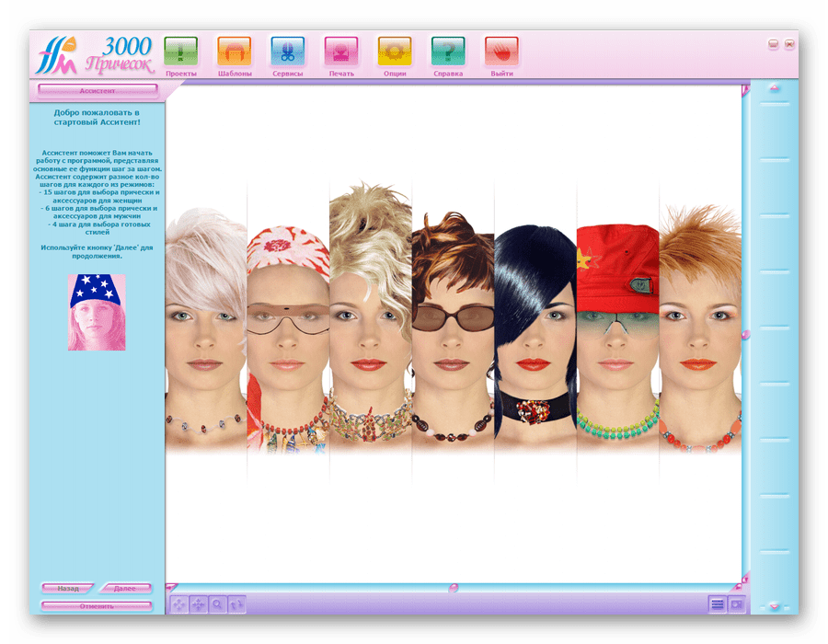Click the Выйти (Exit) hand icon
828x644 pixels.
click(x=501, y=52)
